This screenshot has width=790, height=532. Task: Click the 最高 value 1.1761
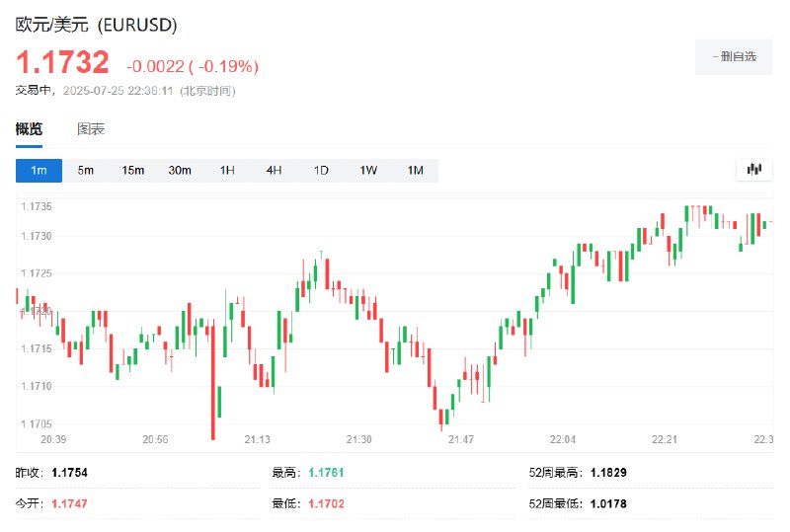326,473
